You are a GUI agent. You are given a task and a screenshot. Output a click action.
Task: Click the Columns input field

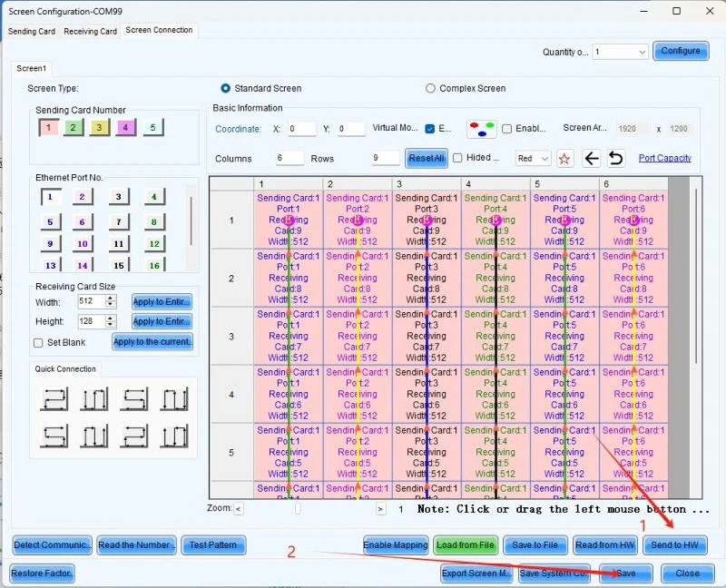point(289,159)
